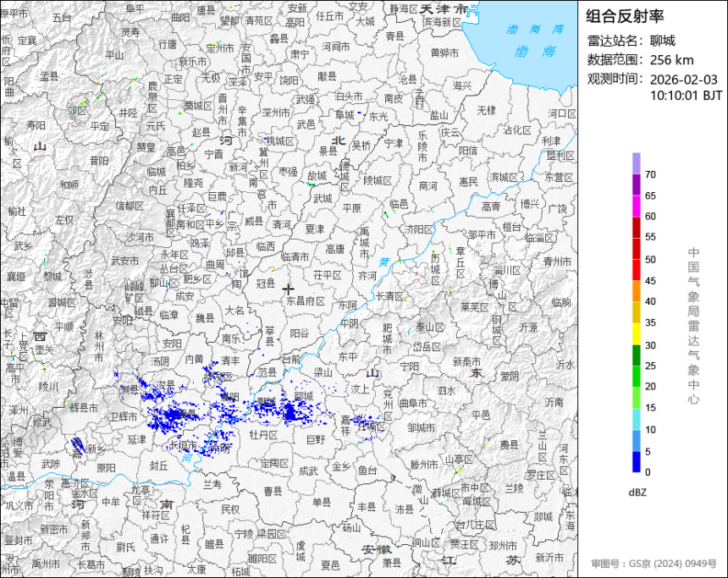Click the blue 0–5 dBZ legend color
Viewport: 728px width, 578px height.
(636, 461)
